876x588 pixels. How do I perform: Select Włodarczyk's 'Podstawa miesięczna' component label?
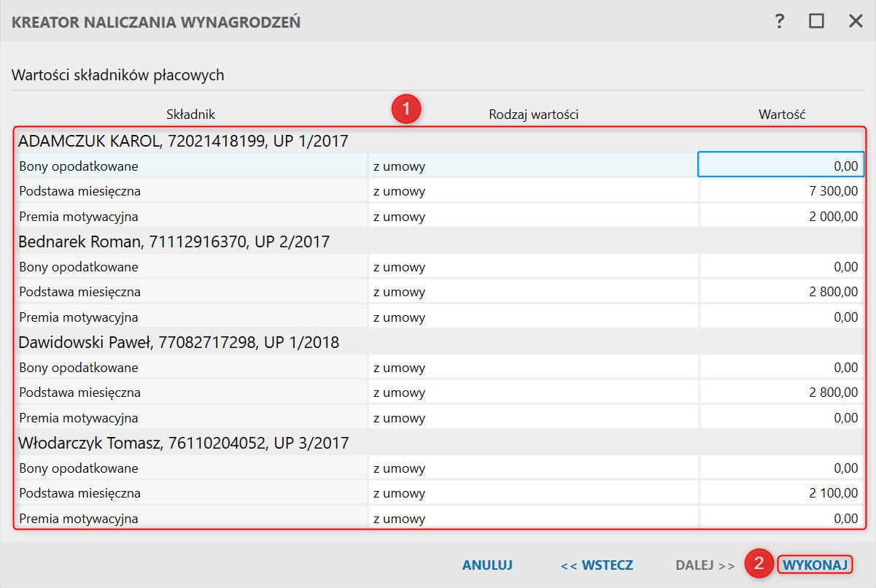pyautogui.click(x=80, y=493)
